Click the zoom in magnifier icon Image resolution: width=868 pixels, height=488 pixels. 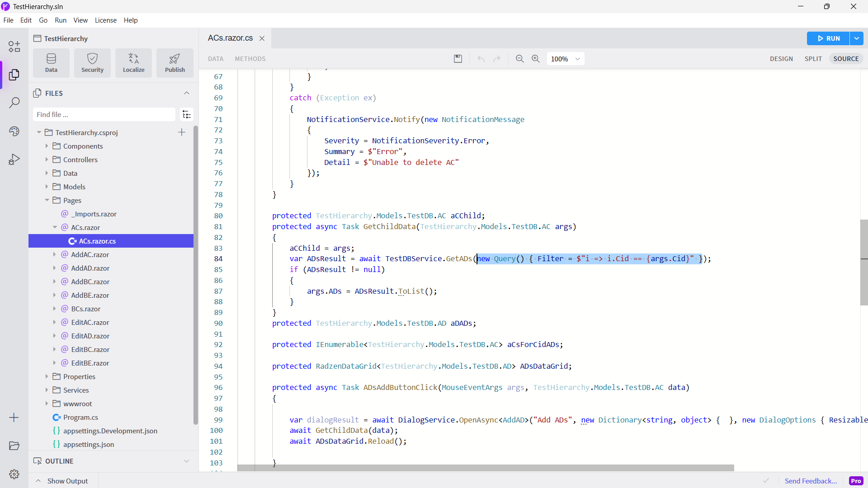tap(536, 59)
